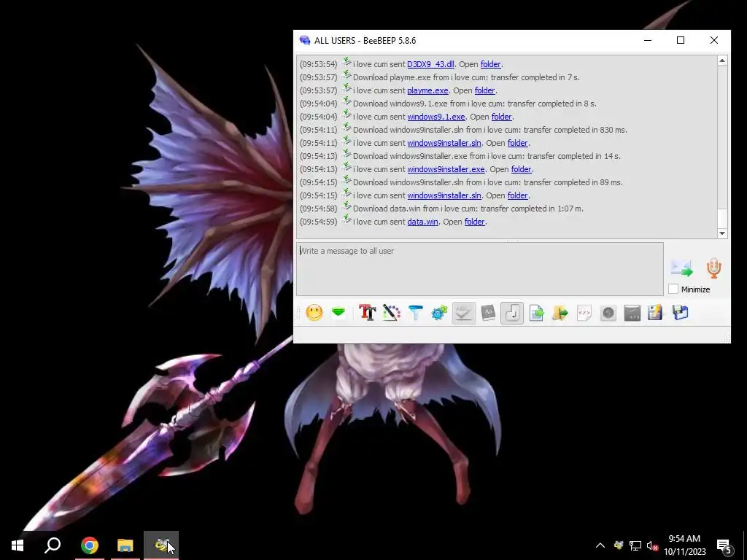Open the emoticons smiley picker
The image size is (747, 560).
click(314, 313)
